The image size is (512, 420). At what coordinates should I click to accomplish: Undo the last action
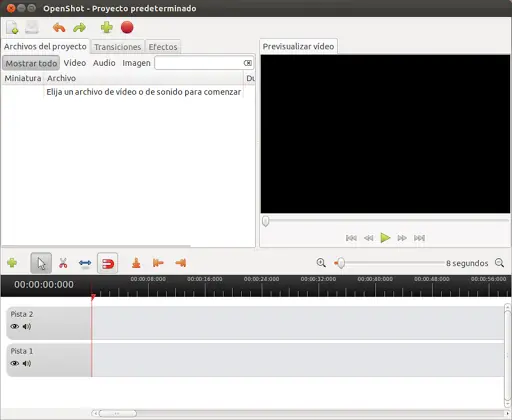59,28
